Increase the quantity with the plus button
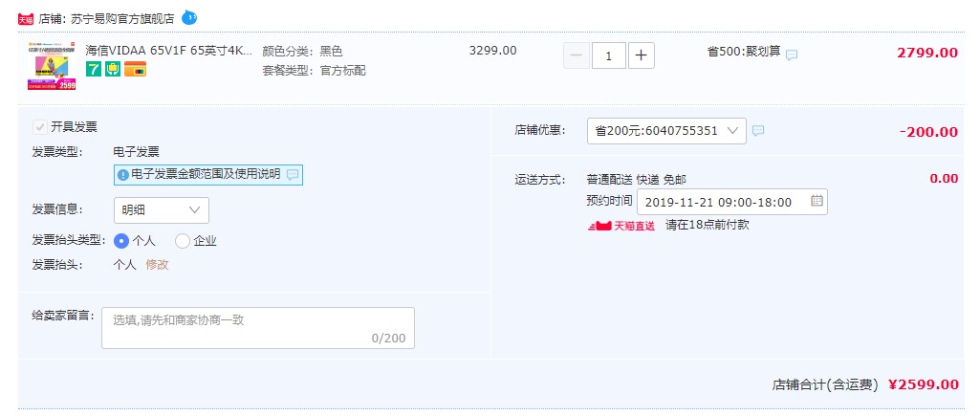 [x=641, y=55]
